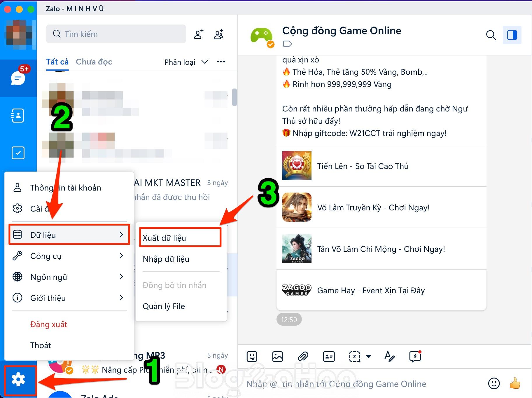Click the 12:50 message timestamp
The height and width of the screenshot is (398, 532).
click(x=289, y=320)
